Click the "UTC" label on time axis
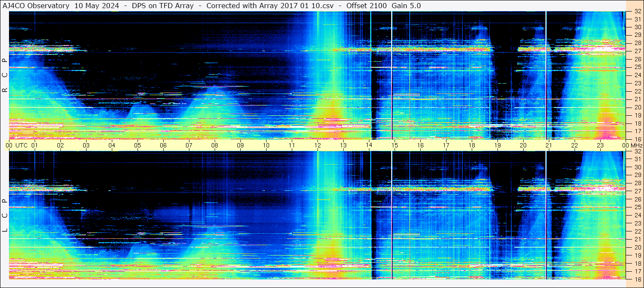This screenshot has height=288, width=644. coord(21,145)
